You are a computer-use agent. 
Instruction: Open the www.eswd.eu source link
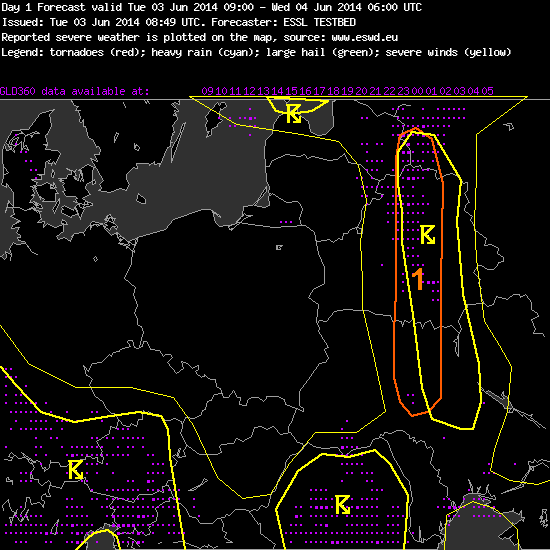tap(364, 37)
